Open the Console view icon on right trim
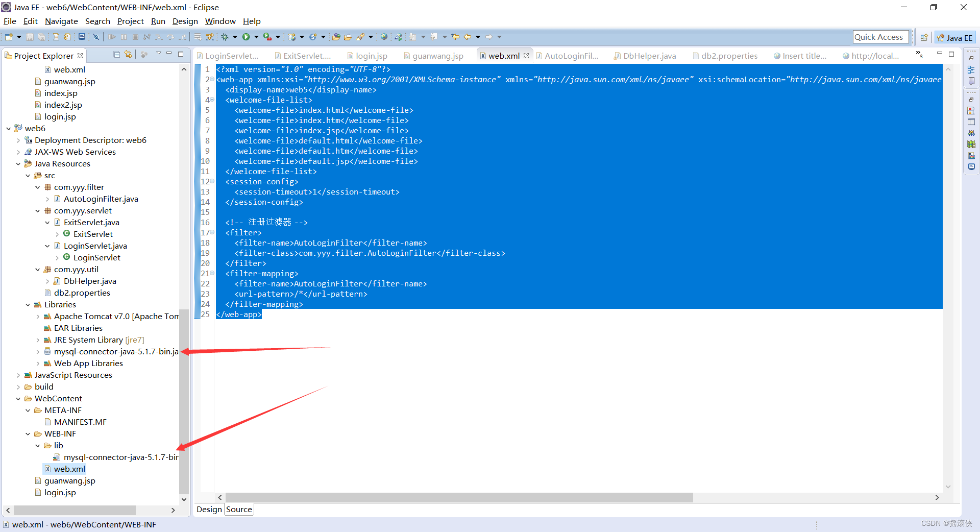The width and height of the screenshot is (980, 532). coord(971,166)
